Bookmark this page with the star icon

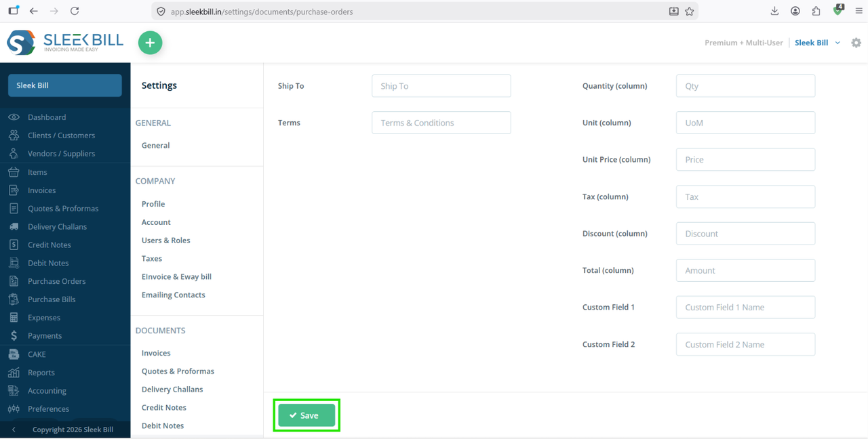[690, 11]
